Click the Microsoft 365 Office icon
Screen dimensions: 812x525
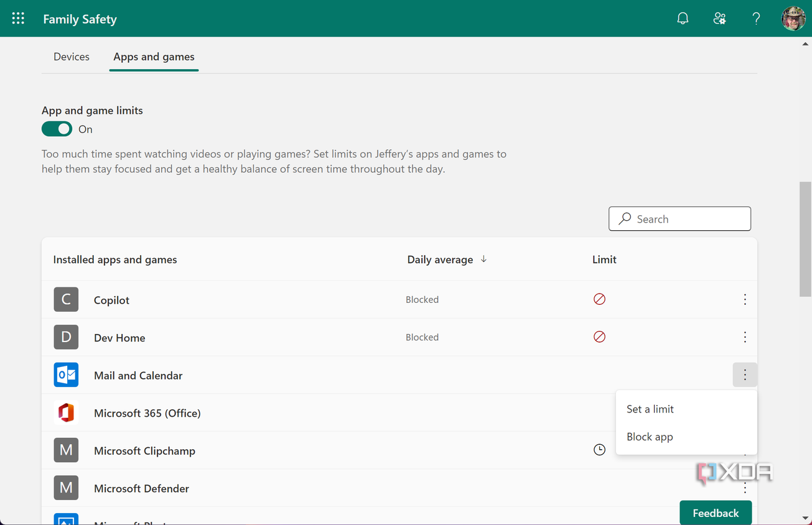click(x=66, y=413)
